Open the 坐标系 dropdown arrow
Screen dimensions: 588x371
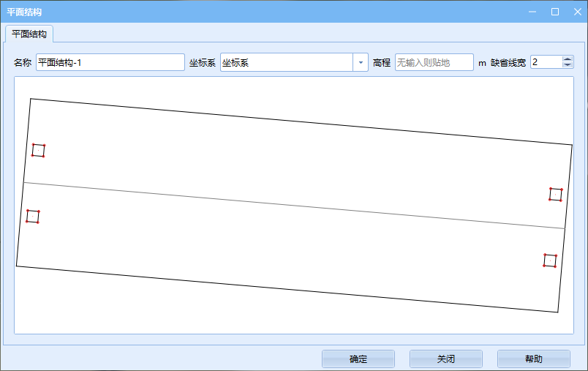point(360,62)
